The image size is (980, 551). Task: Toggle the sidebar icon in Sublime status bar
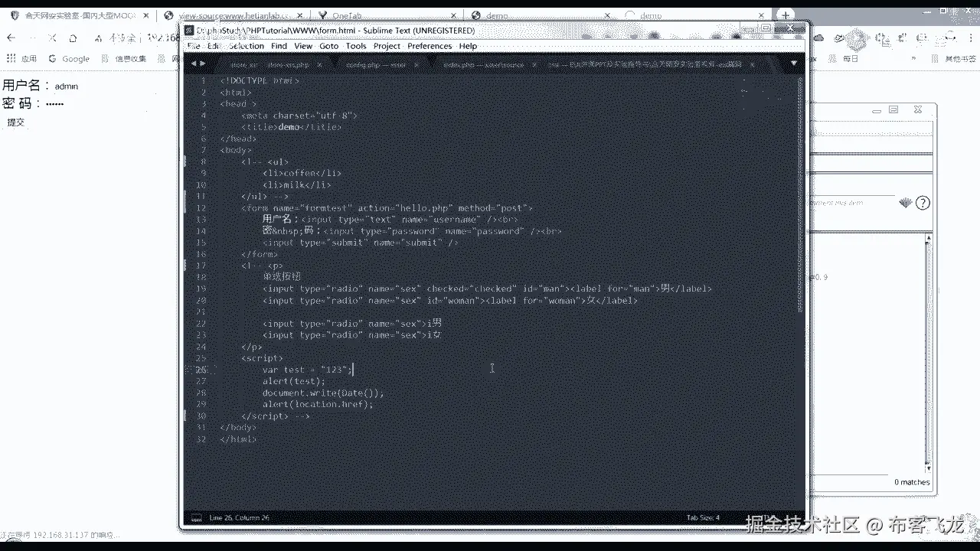(x=196, y=518)
